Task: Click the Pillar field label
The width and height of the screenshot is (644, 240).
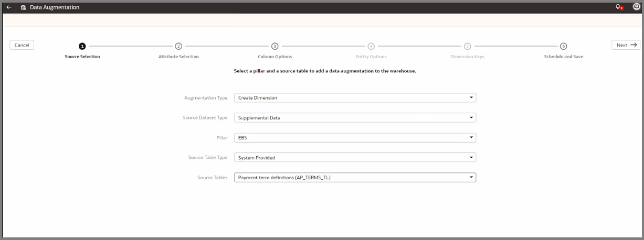Action: point(223,138)
